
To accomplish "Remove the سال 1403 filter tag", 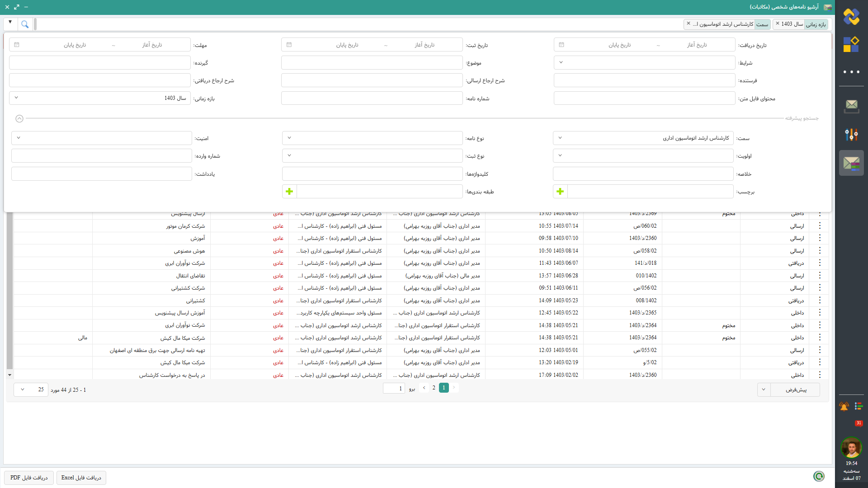I will click(x=778, y=23).
